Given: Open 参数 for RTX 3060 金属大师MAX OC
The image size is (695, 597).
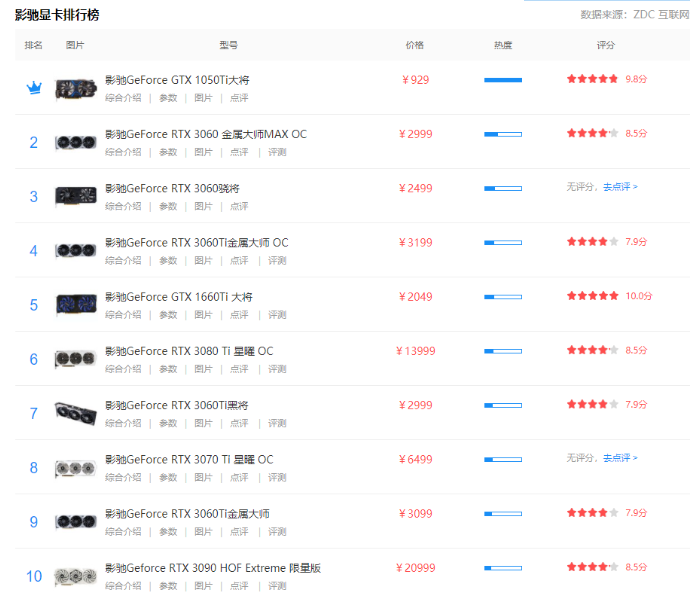Looking at the screenshot, I should [168, 152].
